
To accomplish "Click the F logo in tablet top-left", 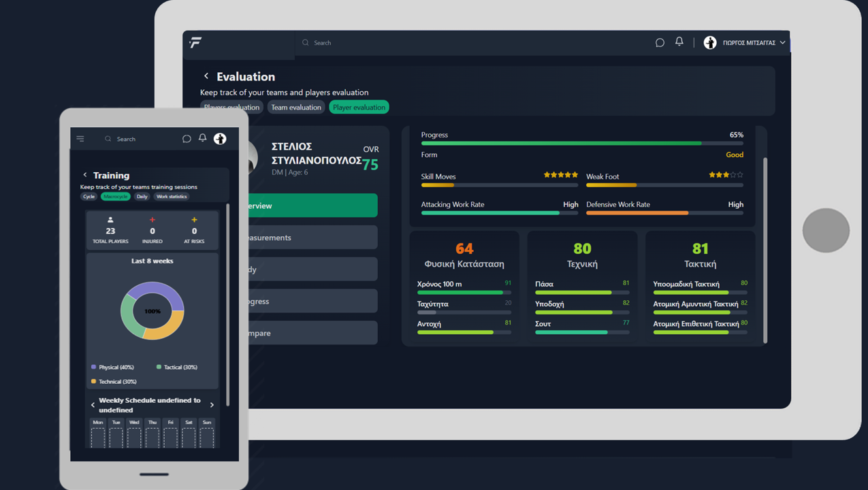I will pos(195,43).
